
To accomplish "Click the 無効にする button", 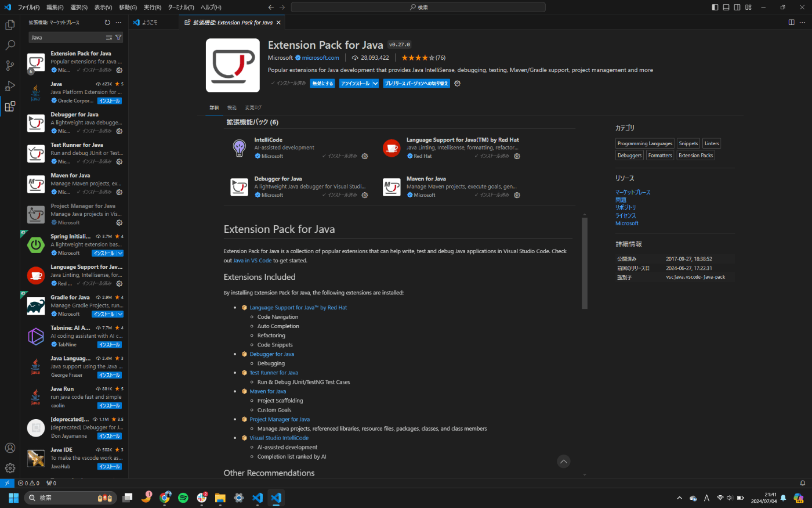I will tap(322, 84).
